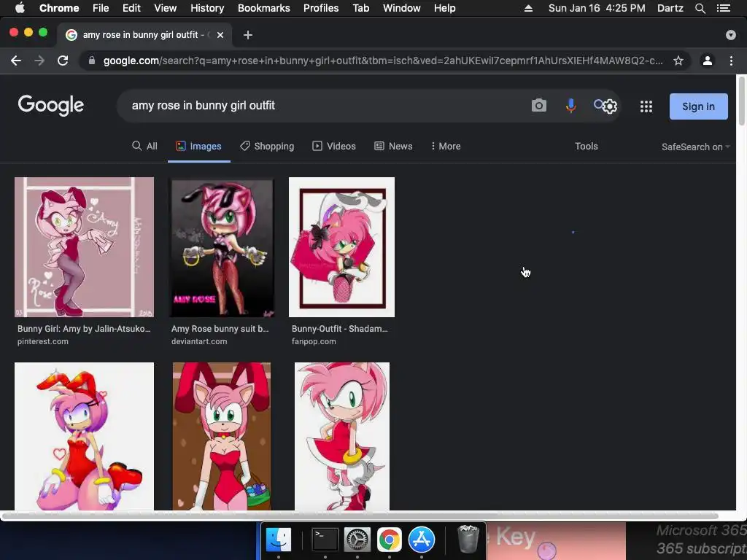This screenshot has width=747, height=560.
Task: Select the Images tab
Action: 198,146
